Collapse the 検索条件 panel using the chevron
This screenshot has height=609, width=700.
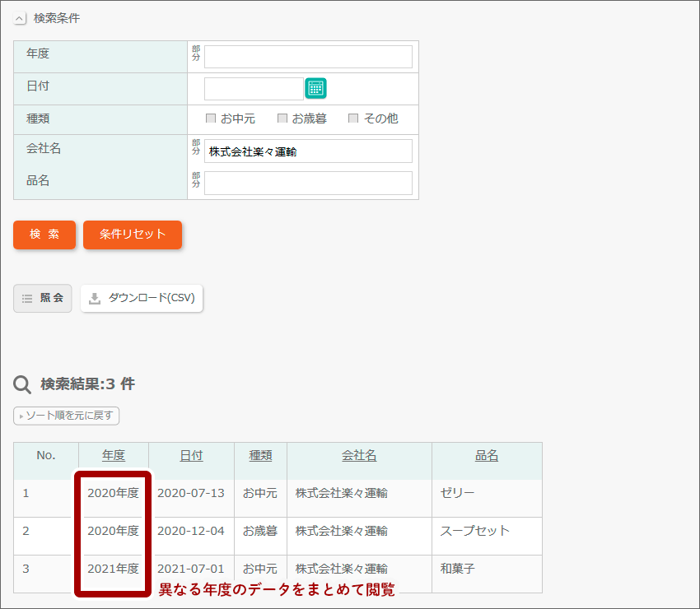click(x=21, y=17)
